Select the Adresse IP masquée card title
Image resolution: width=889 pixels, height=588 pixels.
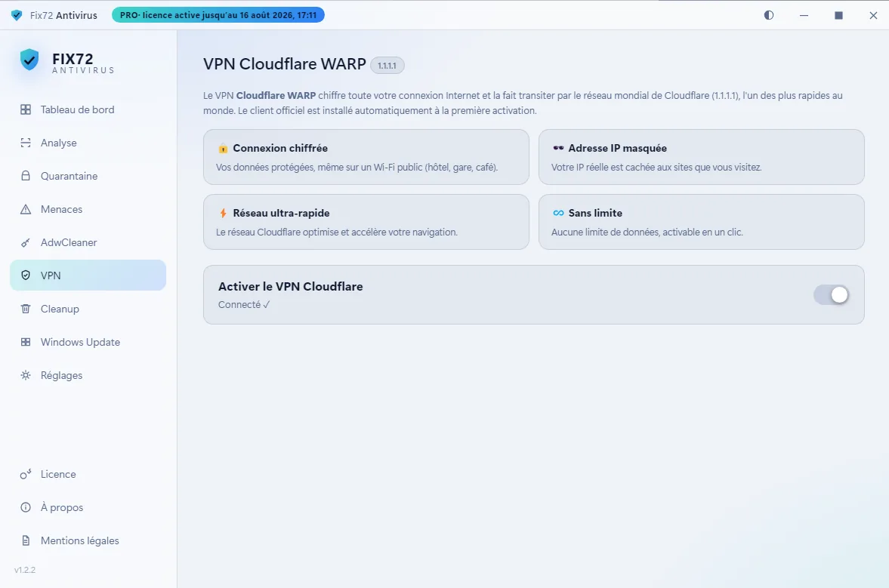tap(617, 148)
